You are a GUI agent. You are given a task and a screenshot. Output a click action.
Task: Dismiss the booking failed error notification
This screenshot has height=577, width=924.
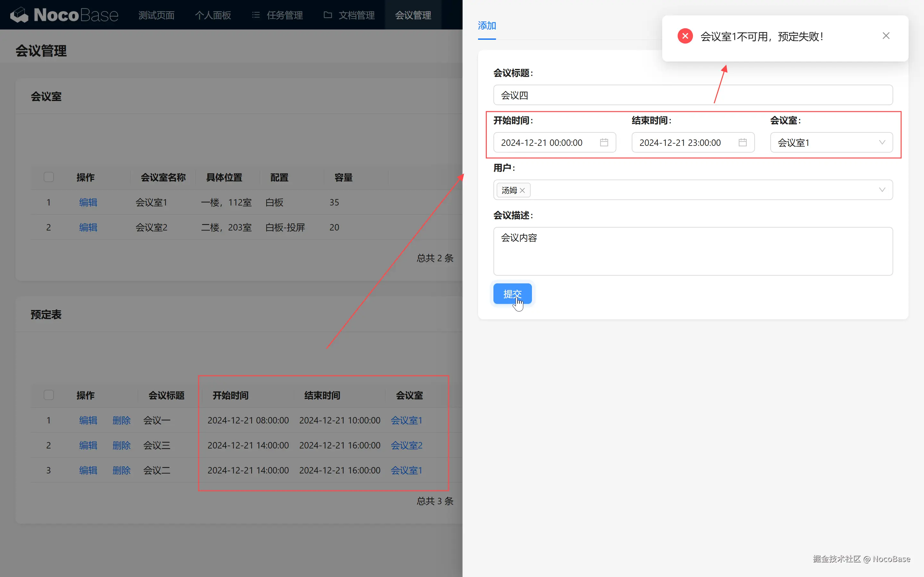(886, 36)
